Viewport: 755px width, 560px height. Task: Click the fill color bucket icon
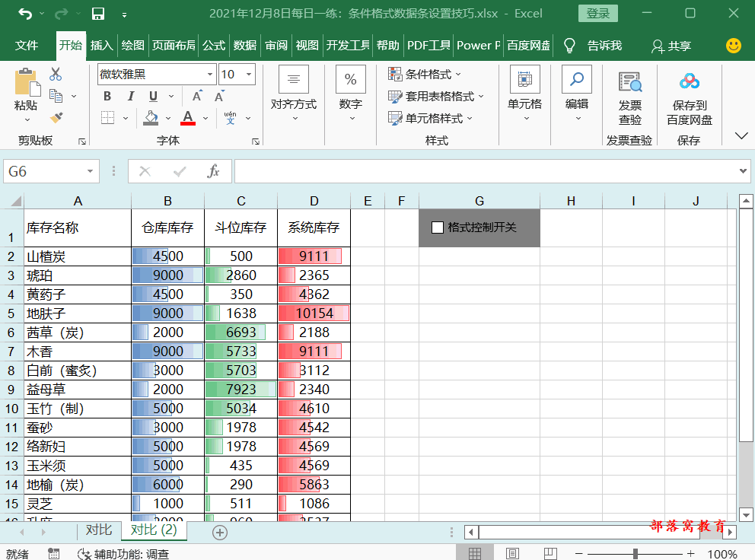pos(151,117)
